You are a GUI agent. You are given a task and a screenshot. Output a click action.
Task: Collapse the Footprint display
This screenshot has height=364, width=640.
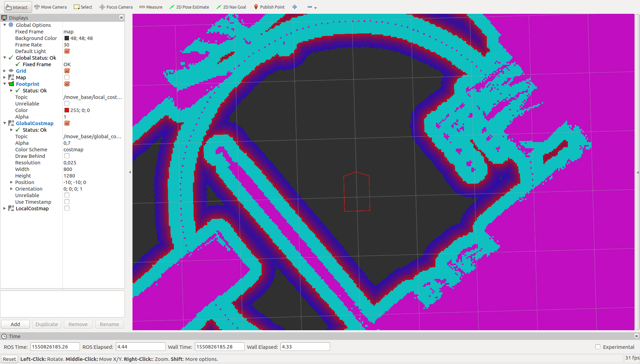coord(4,84)
